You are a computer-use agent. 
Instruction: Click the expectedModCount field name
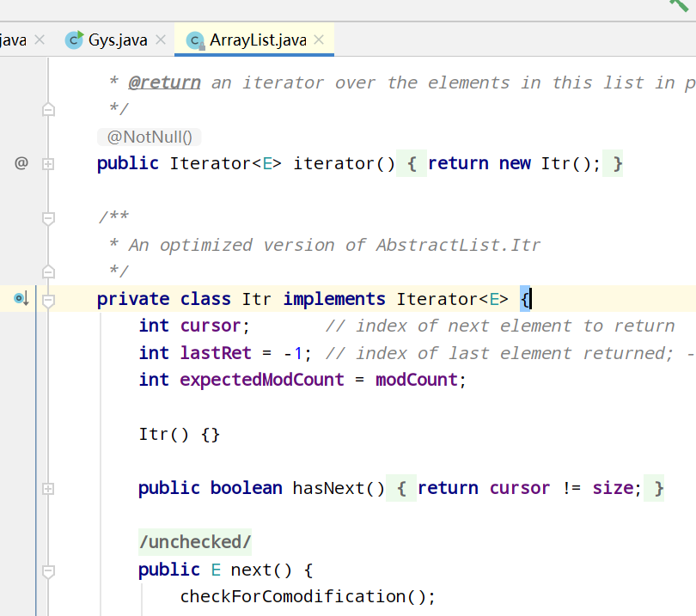point(262,380)
